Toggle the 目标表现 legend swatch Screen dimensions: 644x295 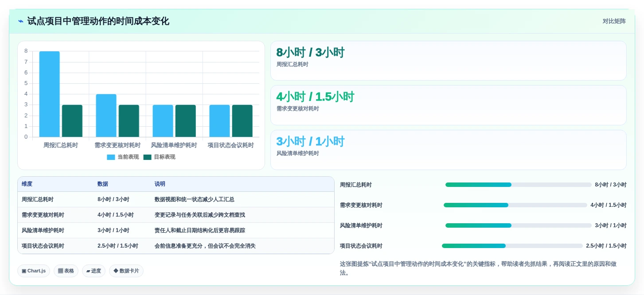[x=147, y=157]
